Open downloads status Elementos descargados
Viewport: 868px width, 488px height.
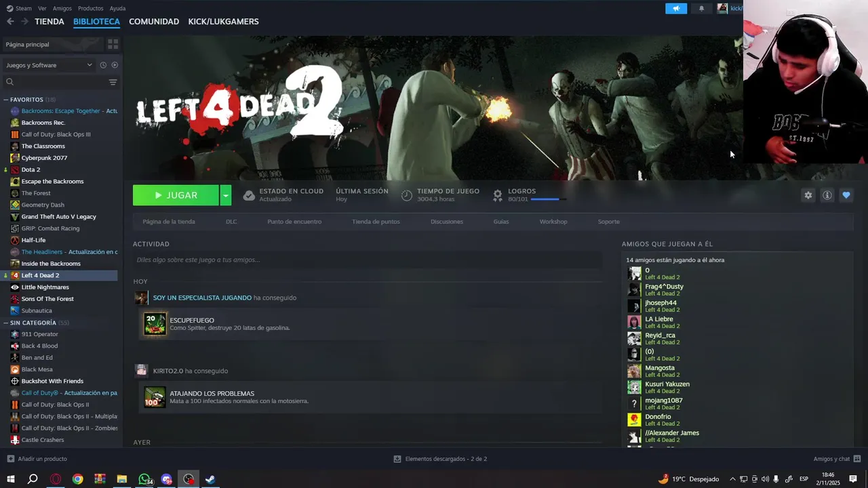click(x=440, y=459)
